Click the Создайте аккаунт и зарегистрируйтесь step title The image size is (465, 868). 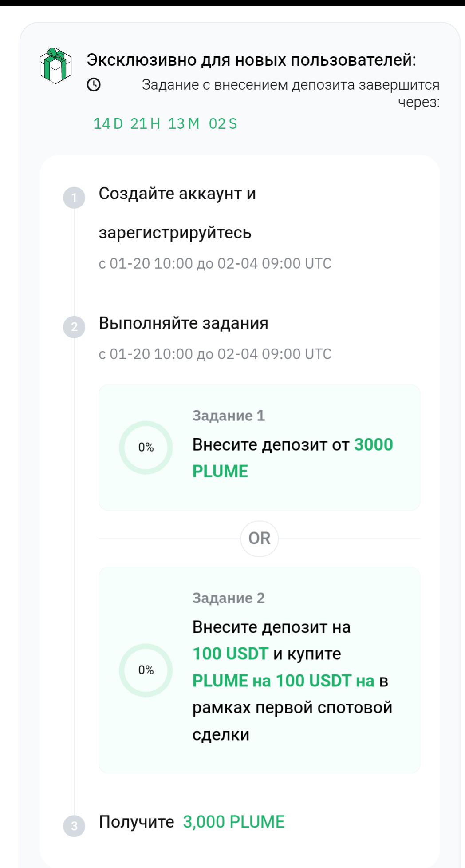(177, 213)
